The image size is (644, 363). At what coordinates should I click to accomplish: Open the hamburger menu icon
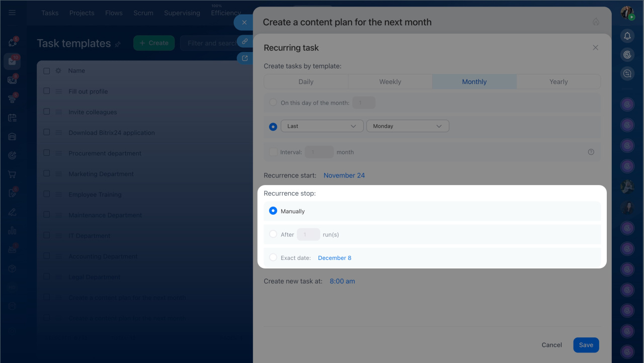point(12,13)
